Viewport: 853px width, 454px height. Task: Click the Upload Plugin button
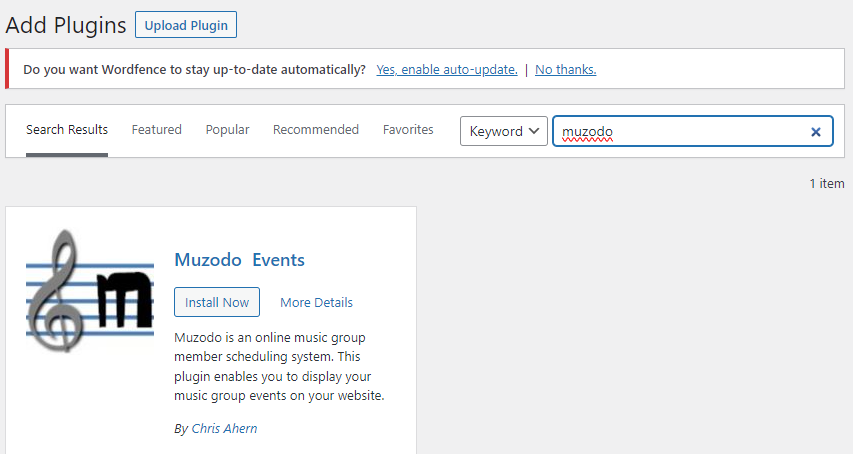pyautogui.click(x=186, y=25)
